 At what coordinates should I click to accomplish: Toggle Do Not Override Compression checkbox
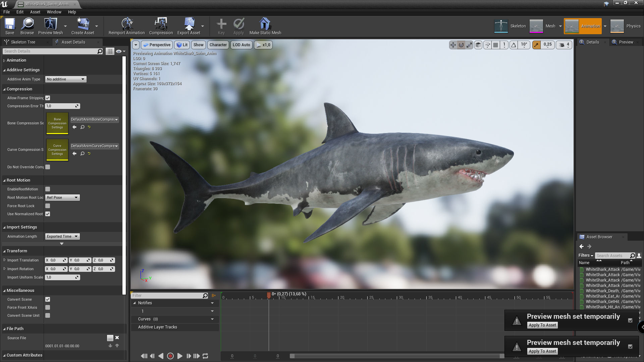48,167
